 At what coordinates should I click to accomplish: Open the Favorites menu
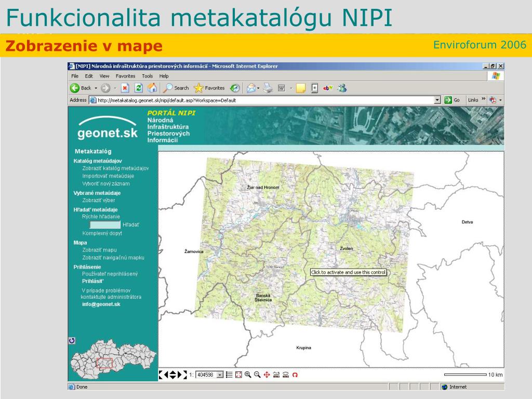tap(126, 76)
